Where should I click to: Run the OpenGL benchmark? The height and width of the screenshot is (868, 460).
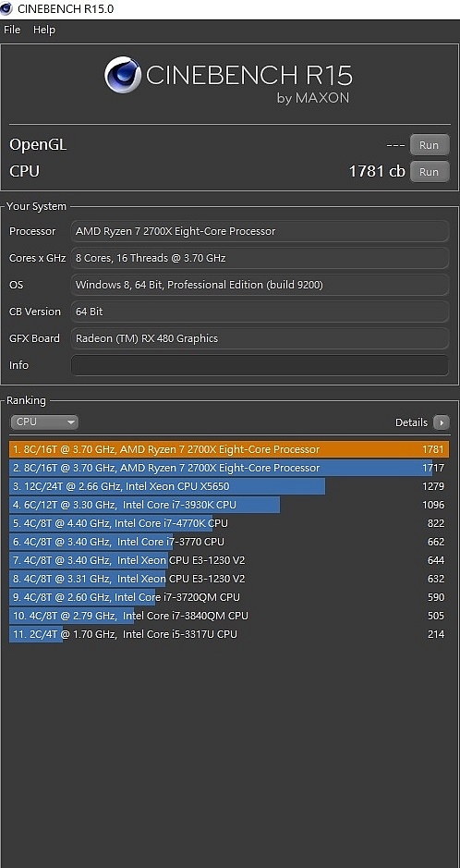click(x=429, y=145)
